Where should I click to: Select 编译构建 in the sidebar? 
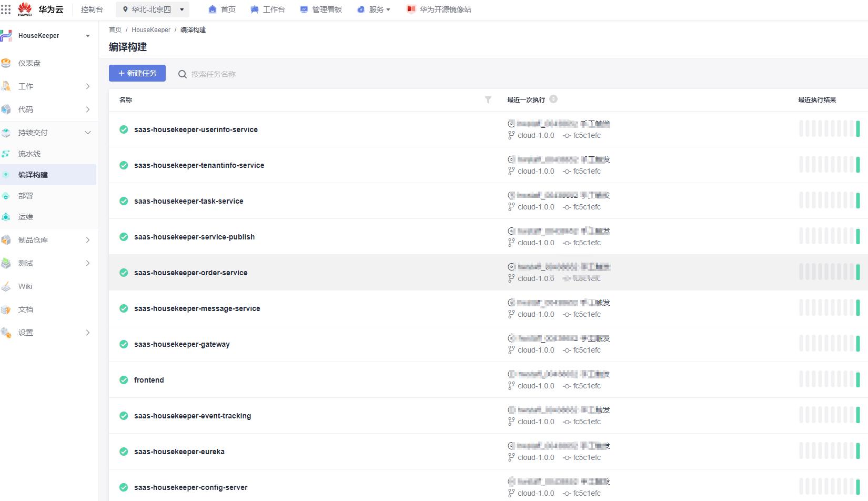(48, 175)
